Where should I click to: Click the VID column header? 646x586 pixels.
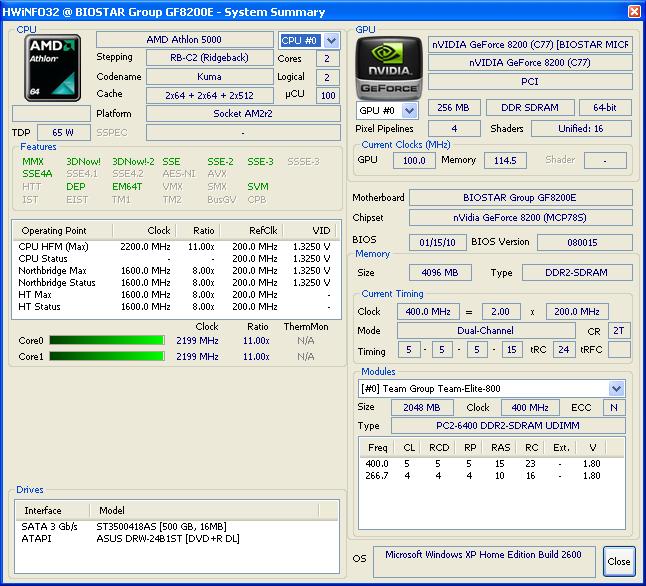(312, 230)
